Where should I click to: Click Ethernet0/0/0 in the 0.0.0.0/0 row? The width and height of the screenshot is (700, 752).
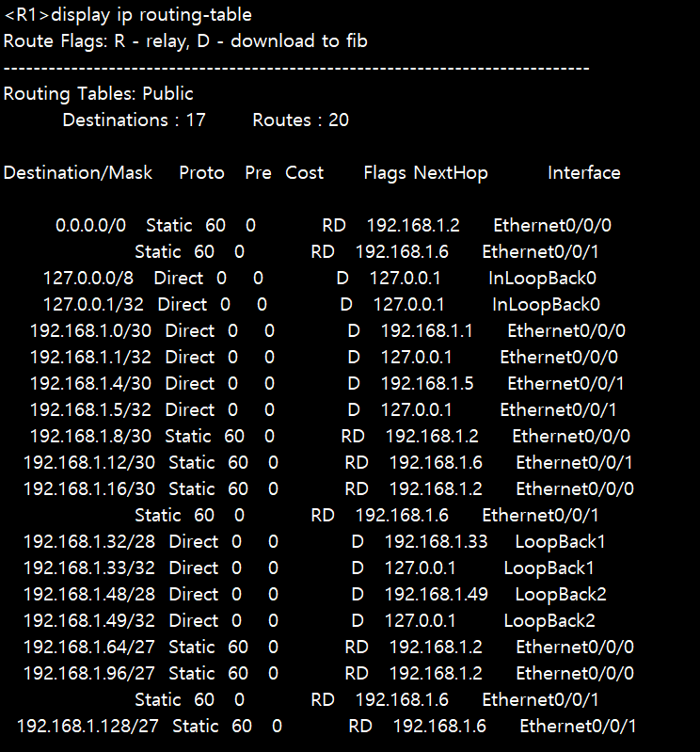(552, 225)
